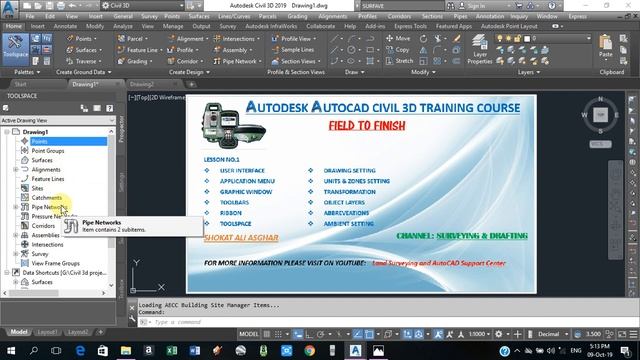This screenshot has width=640, height=360.
Task: Select View Frame Groups tree item
Action: (56, 263)
